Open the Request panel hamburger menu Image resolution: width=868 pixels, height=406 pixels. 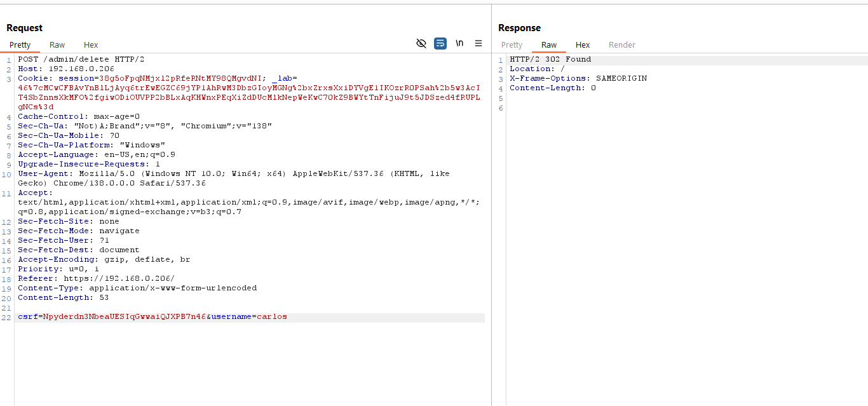click(x=478, y=43)
